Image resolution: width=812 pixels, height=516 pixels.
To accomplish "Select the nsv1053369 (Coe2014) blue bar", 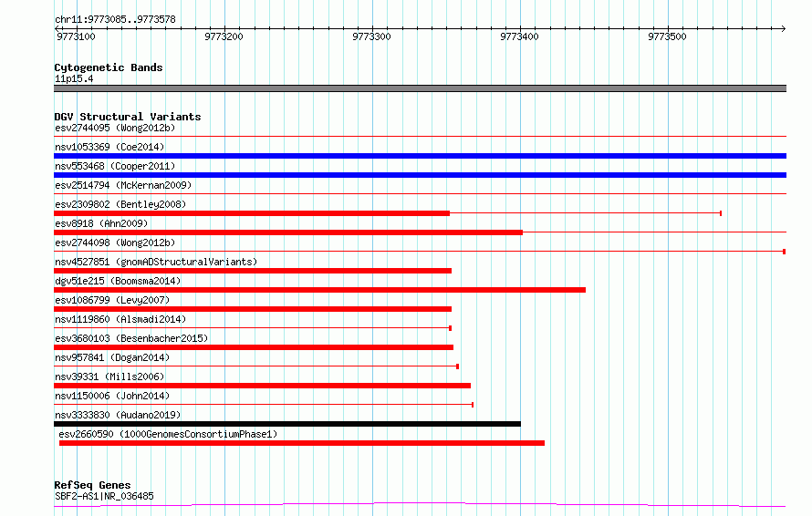I will (420, 156).
